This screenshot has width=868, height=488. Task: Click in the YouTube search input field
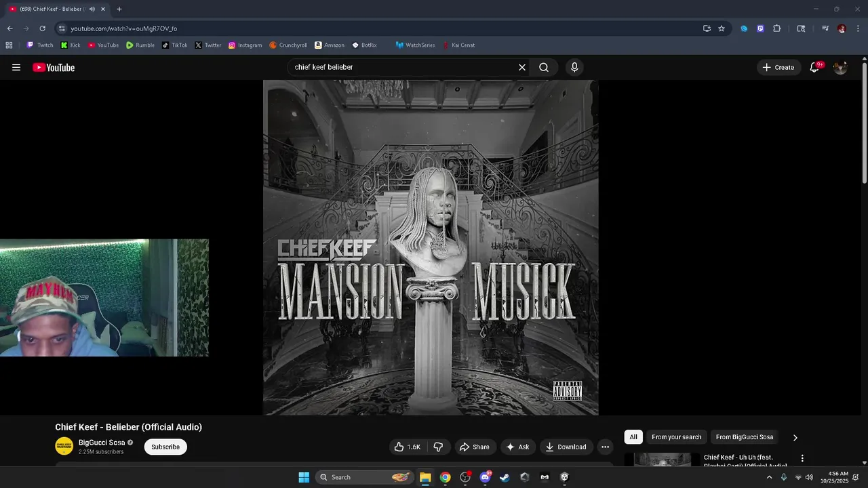tap(403, 67)
